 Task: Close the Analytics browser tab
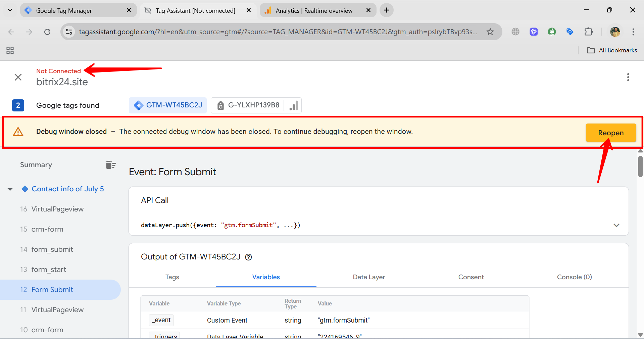[x=368, y=10]
